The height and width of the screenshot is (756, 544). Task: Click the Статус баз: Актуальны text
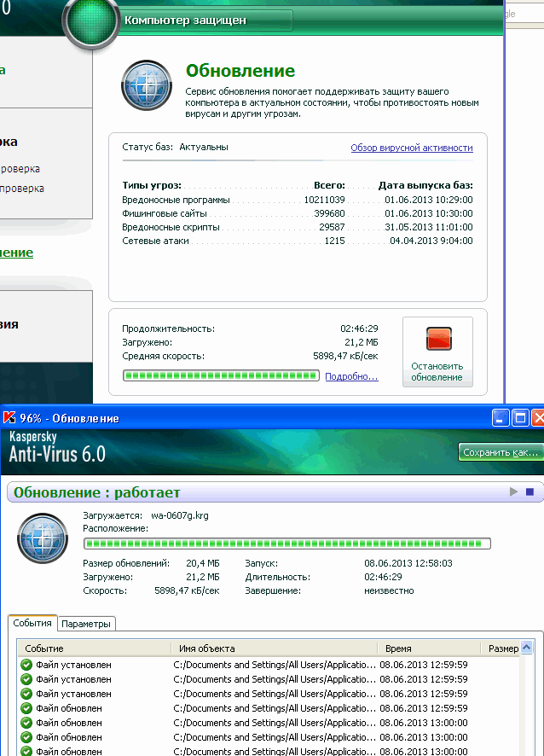click(175, 147)
